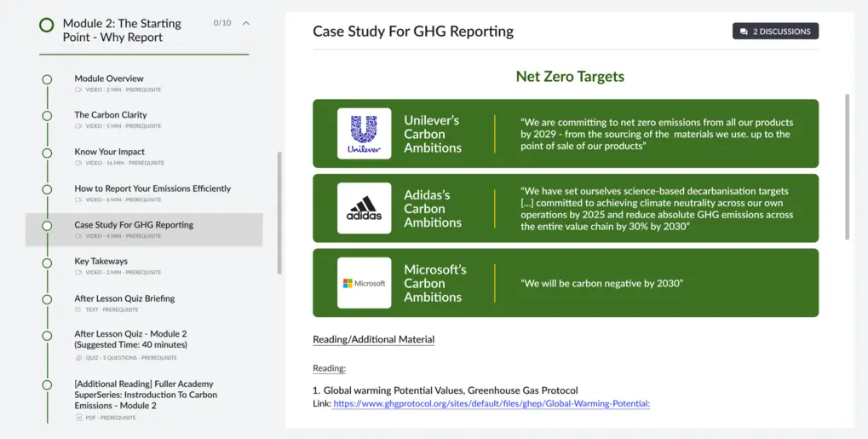Image resolution: width=868 pixels, height=439 pixels.
Task: Open After Lesson Quiz Briefing
Action: click(124, 298)
